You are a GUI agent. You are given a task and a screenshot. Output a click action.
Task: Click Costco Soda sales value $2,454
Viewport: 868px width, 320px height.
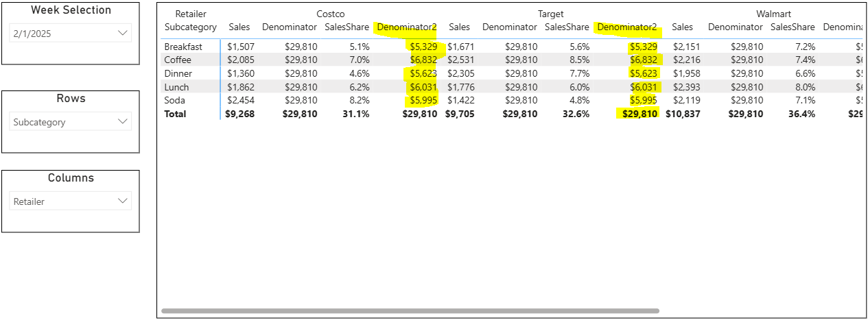pos(240,100)
